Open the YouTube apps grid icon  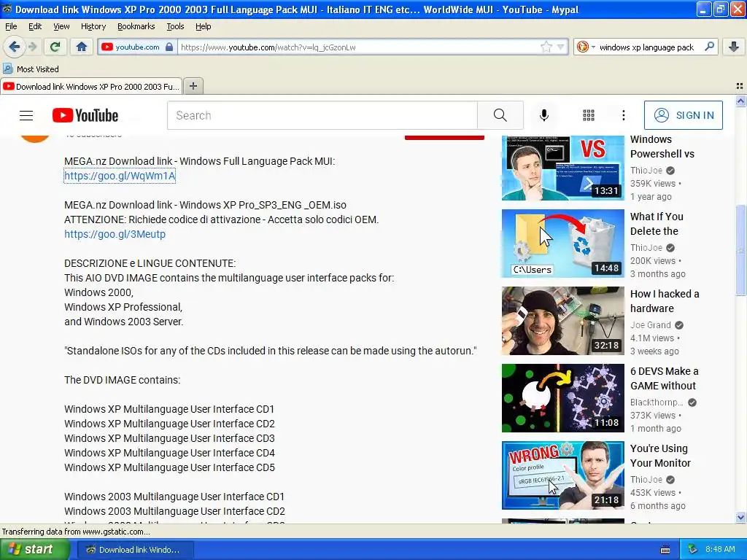tap(589, 115)
